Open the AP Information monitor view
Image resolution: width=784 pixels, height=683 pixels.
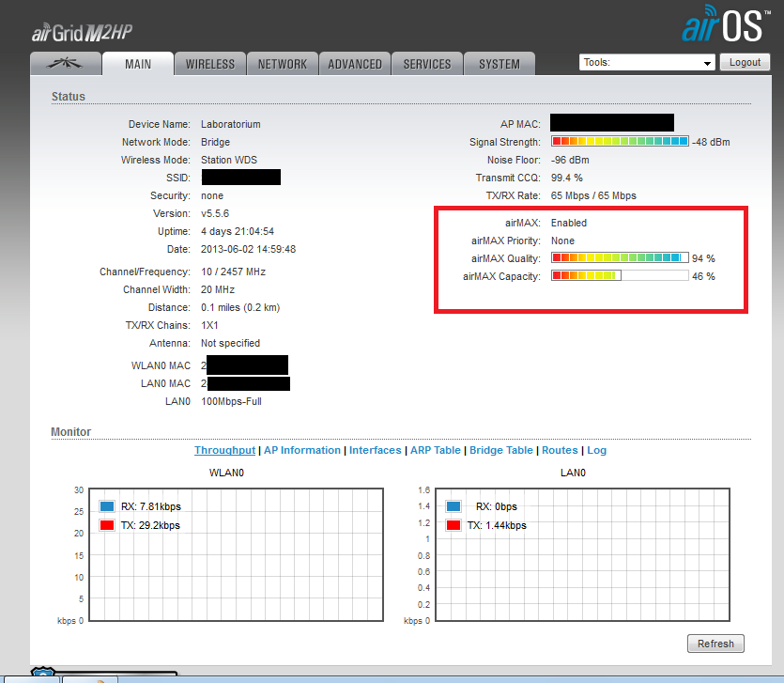click(x=302, y=450)
